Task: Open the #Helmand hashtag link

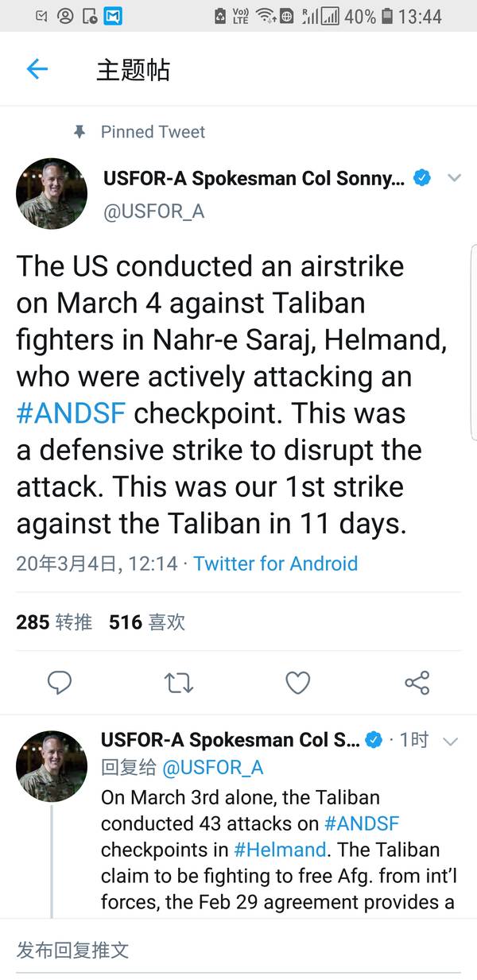Action: [x=280, y=850]
